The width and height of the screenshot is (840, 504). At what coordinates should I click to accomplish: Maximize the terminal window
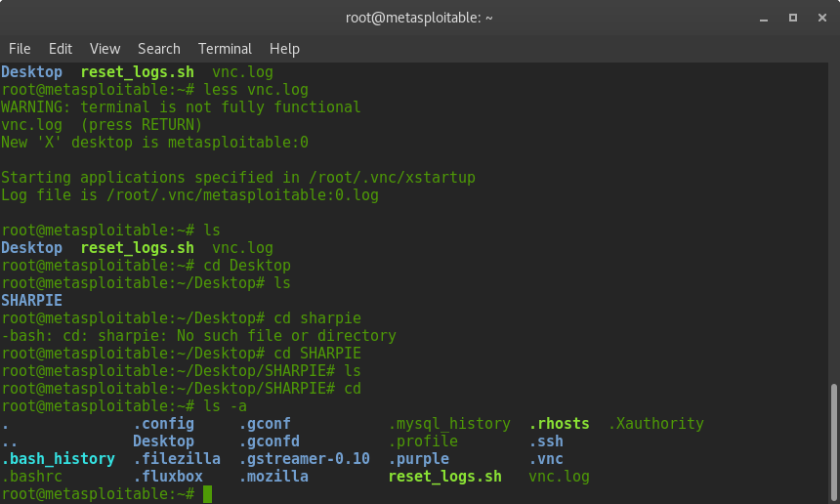coord(793,18)
